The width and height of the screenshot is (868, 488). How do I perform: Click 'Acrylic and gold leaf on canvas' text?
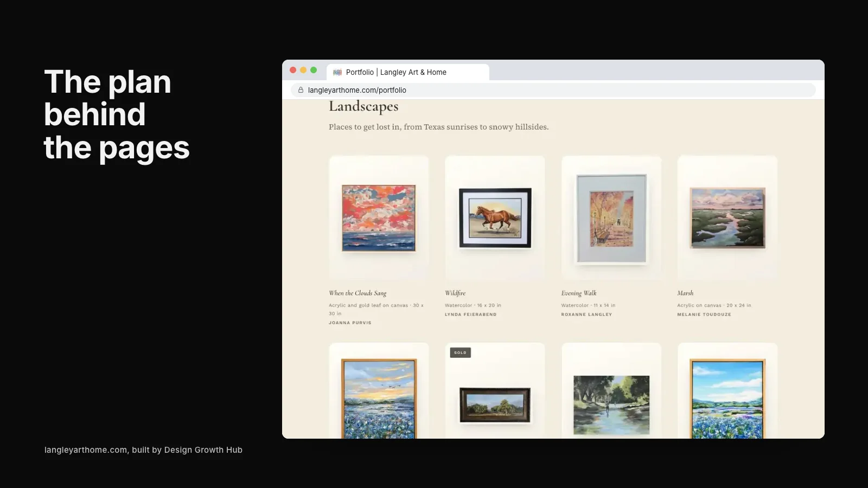click(x=368, y=305)
